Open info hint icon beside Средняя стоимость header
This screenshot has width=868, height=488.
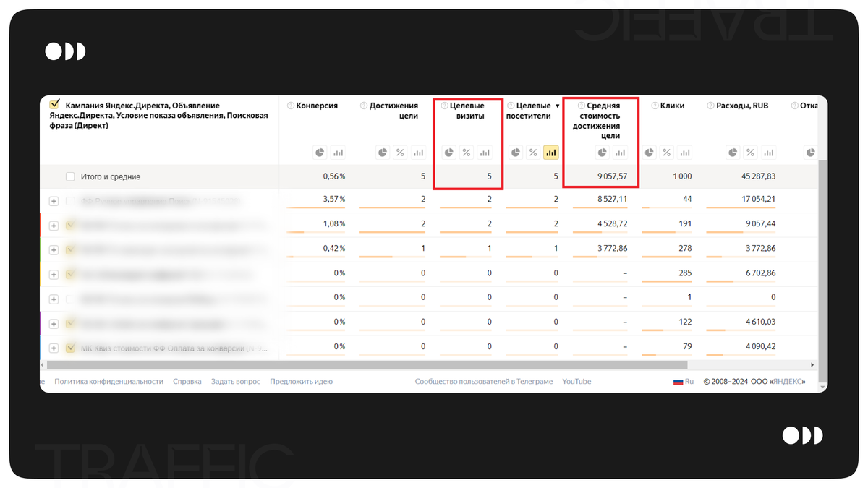582,106
